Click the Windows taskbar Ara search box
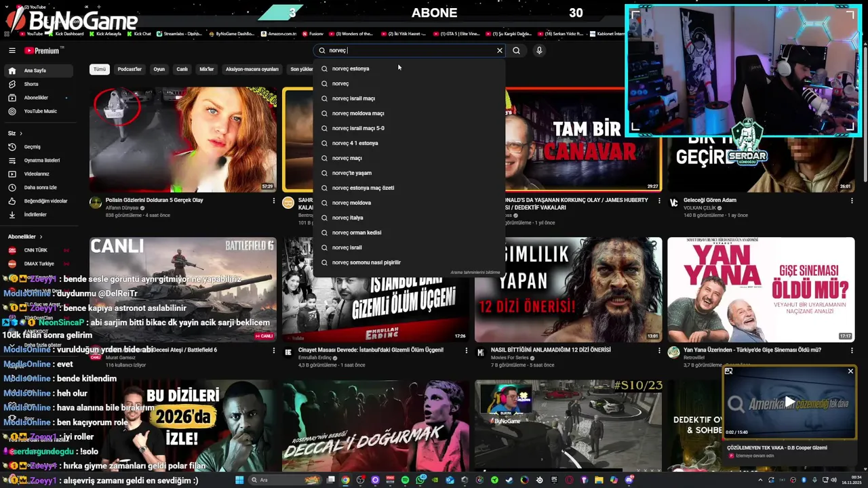868x488 pixels. click(x=285, y=480)
